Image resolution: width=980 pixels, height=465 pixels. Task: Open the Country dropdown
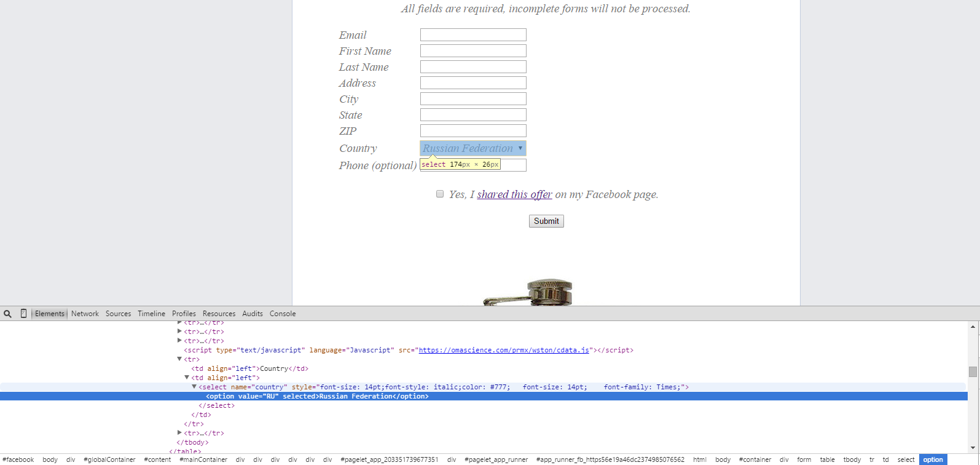[473, 148]
